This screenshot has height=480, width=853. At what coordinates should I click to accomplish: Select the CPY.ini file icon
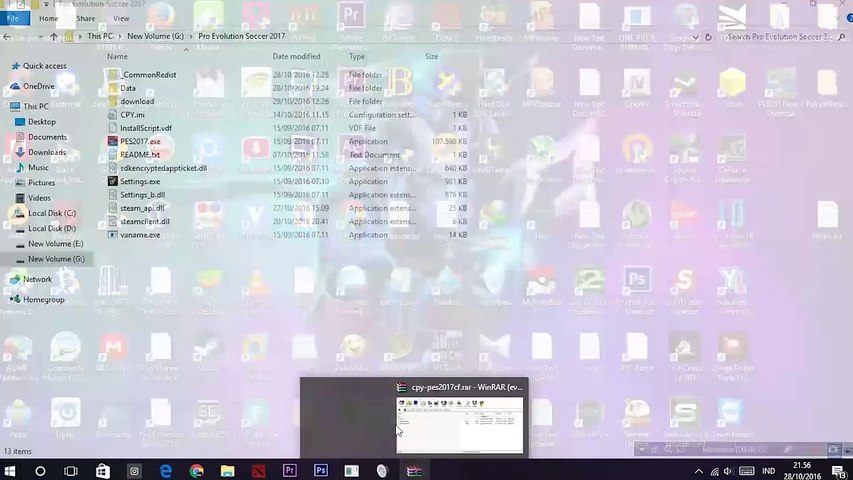tap(113, 114)
